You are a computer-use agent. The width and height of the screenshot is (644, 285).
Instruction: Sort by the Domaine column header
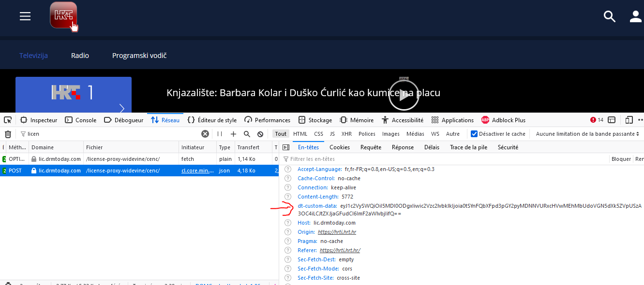[x=56, y=147]
